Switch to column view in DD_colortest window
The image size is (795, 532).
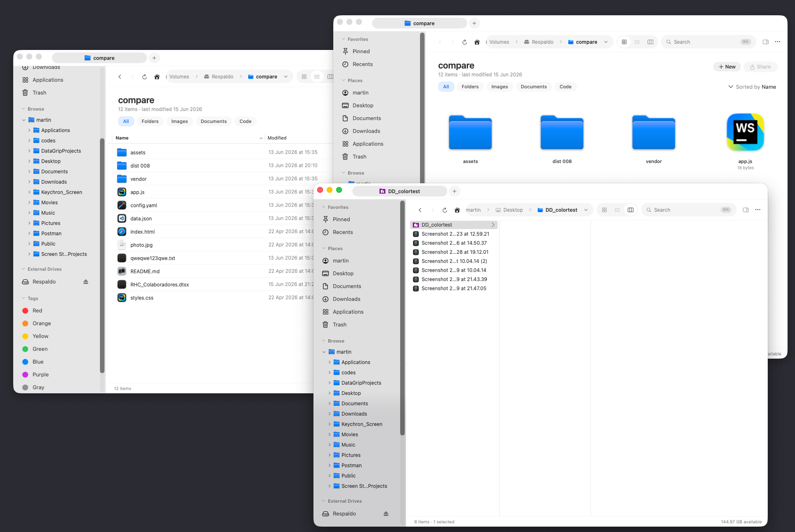tap(631, 210)
